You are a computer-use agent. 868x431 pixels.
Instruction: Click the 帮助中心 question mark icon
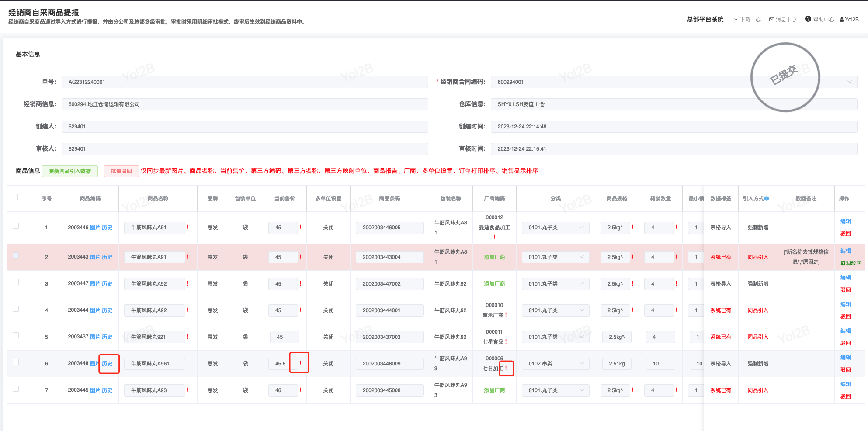pyautogui.click(x=808, y=19)
